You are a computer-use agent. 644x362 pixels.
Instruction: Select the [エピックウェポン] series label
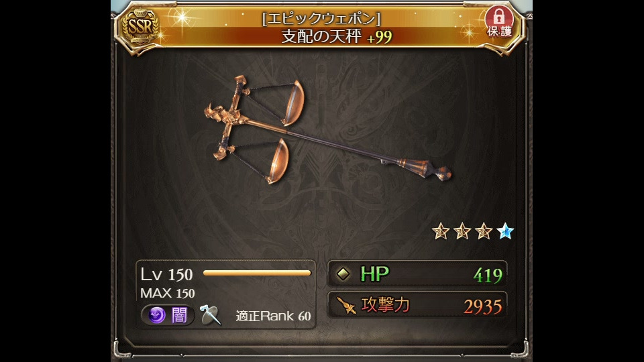(321, 19)
